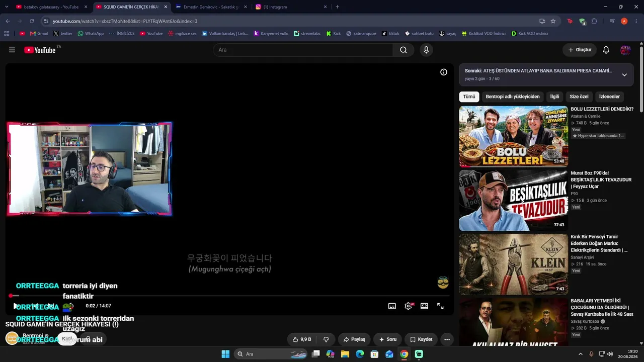Open the Chrome profile avatar
Screen dimensions: 644x362
pos(624,21)
